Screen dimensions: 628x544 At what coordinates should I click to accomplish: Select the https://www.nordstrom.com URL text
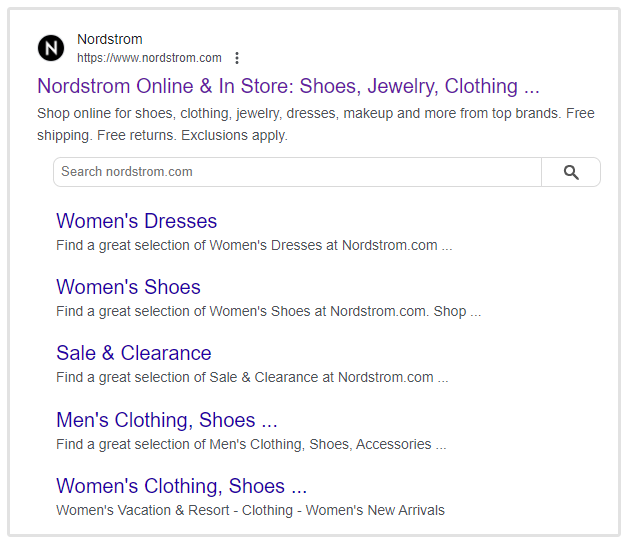coord(149,58)
